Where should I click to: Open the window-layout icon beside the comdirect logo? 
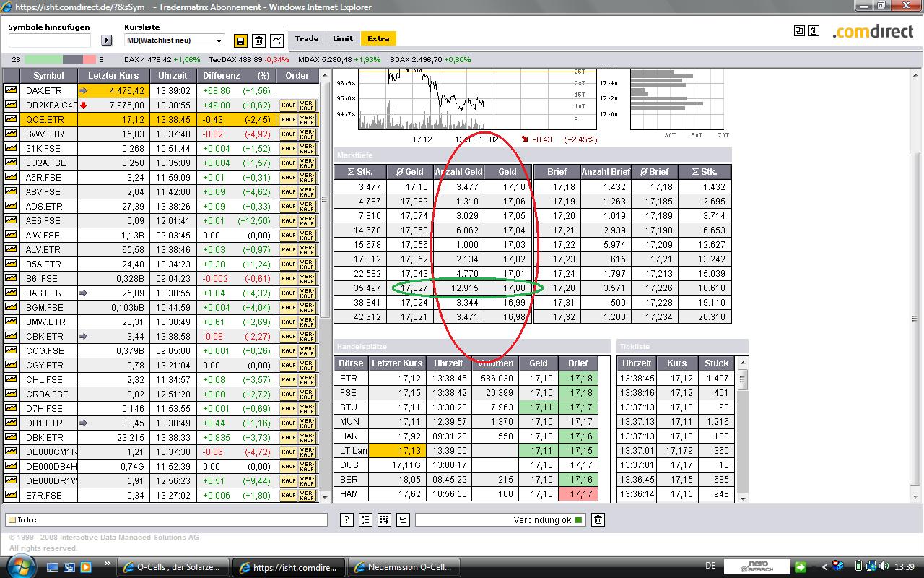coord(799,30)
